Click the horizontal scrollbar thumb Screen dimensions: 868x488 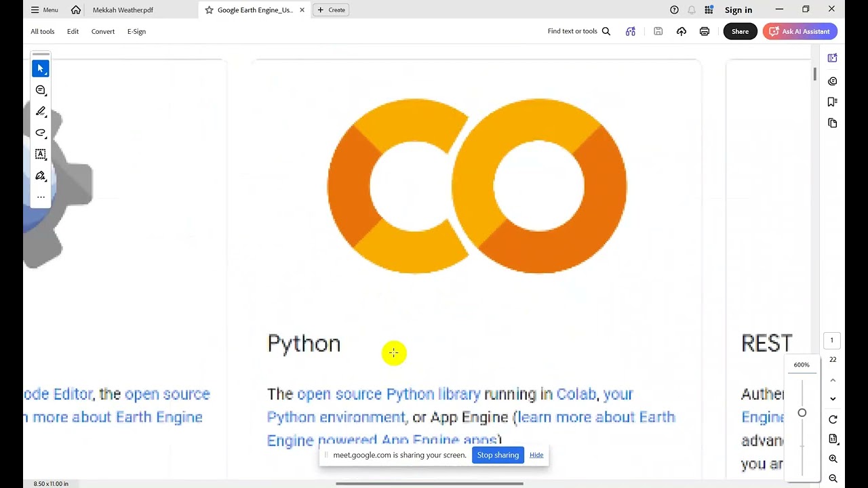(429, 483)
